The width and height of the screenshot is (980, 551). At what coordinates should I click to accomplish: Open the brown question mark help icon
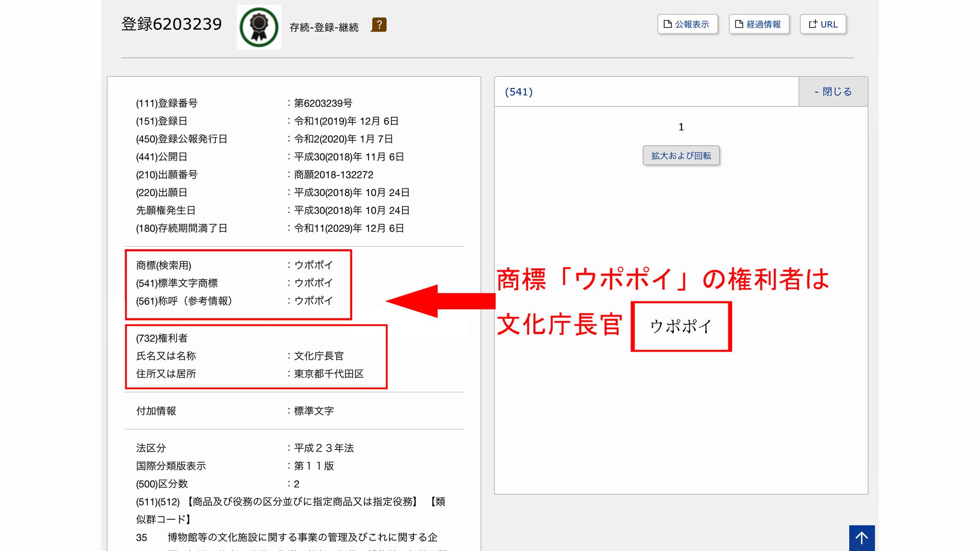click(x=379, y=25)
